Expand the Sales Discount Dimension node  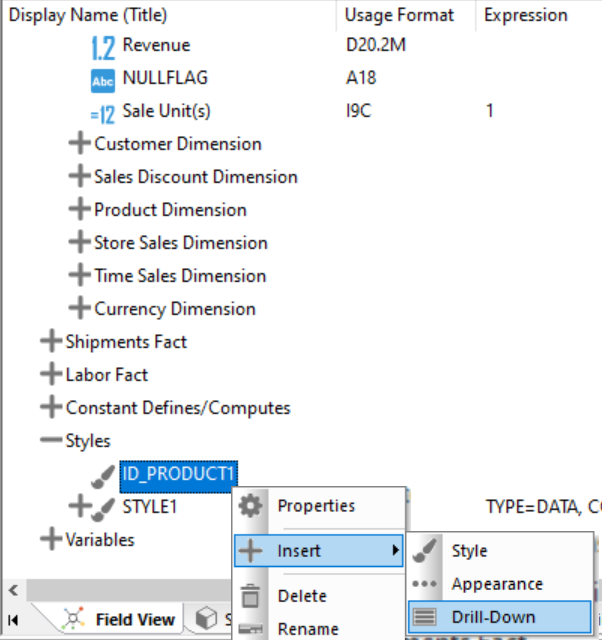pos(79,176)
